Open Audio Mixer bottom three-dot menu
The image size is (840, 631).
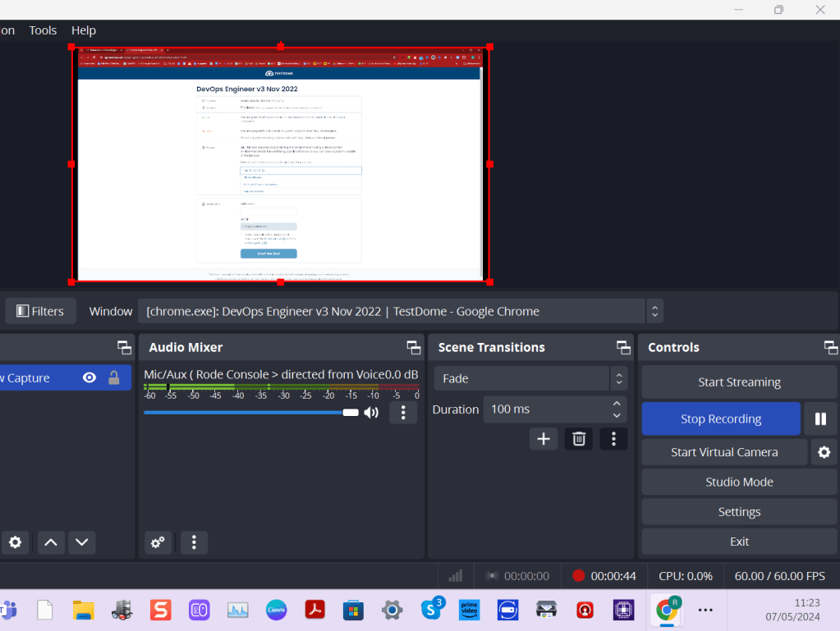click(x=194, y=542)
